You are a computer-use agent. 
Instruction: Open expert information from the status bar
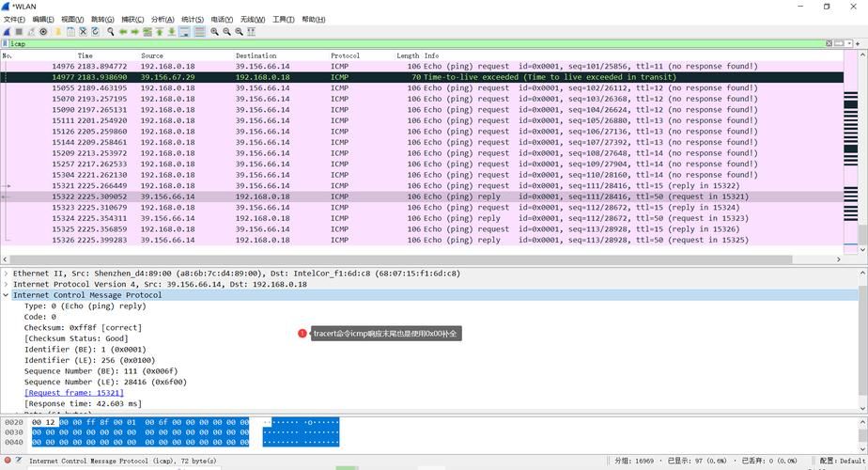8,460
